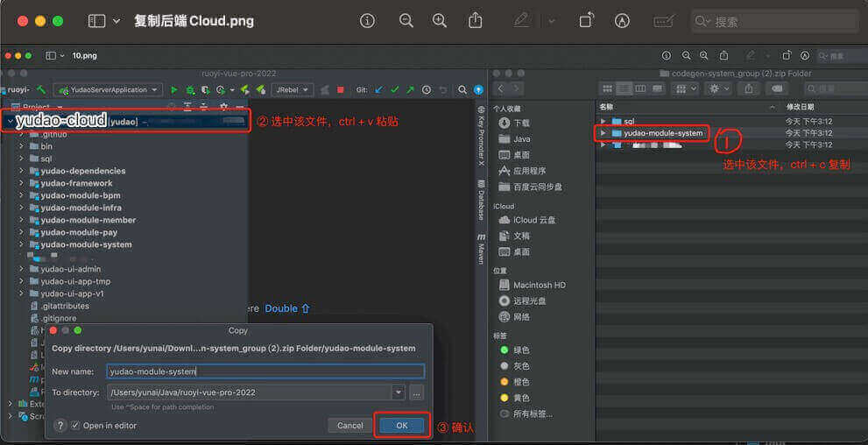Open the sidebar view options dropdown
This screenshot has height=445, width=868.
(x=103, y=20)
